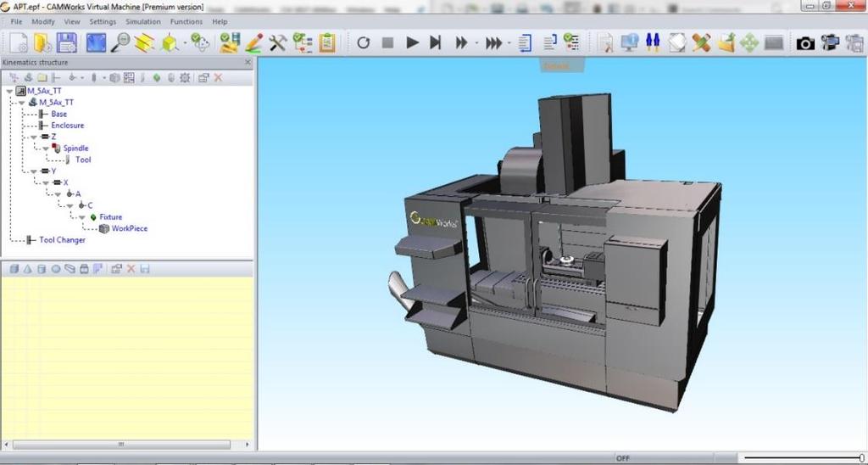Screen dimensions: 868x465
Task: Click the crossed pencil and ruler icon
Action: pyautogui.click(x=701, y=42)
